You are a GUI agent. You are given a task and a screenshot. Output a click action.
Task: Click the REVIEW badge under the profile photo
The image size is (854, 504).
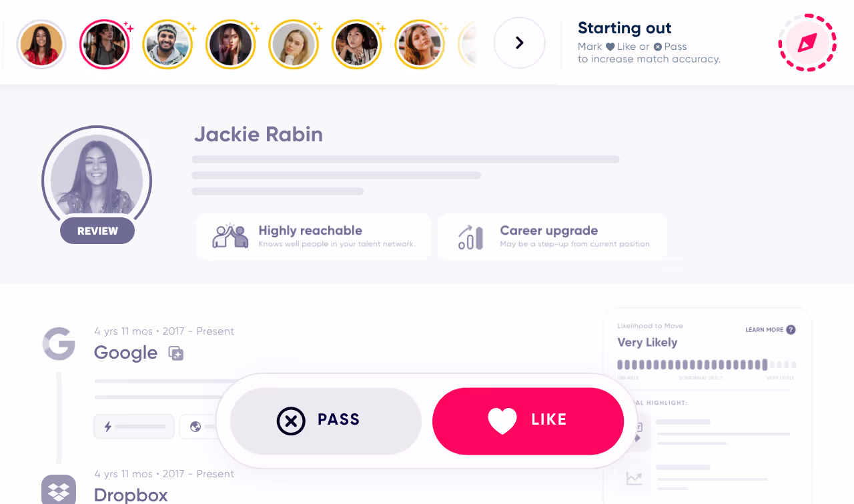coord(97,231)
